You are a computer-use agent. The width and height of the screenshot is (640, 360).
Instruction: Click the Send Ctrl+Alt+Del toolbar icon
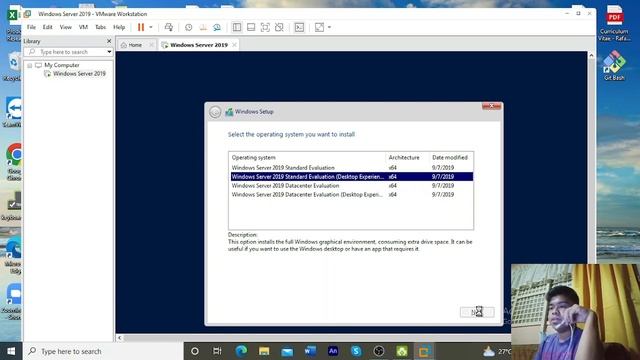(x=169, y=27)
